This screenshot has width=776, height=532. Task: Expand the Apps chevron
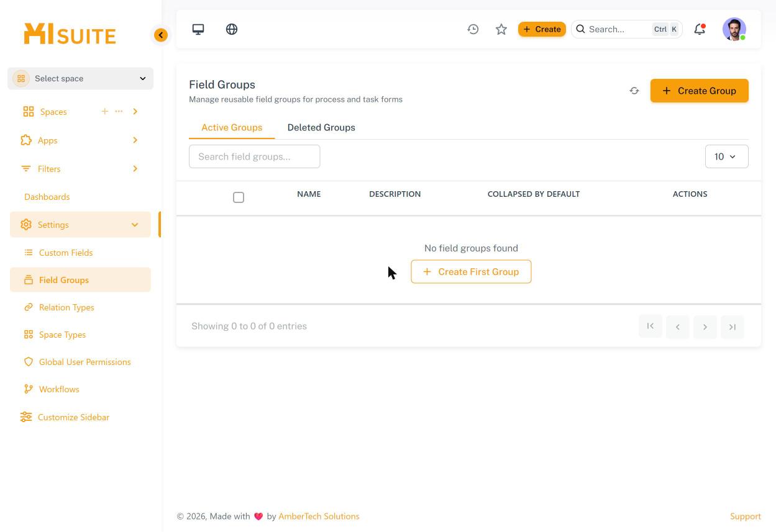pos(135,140)
